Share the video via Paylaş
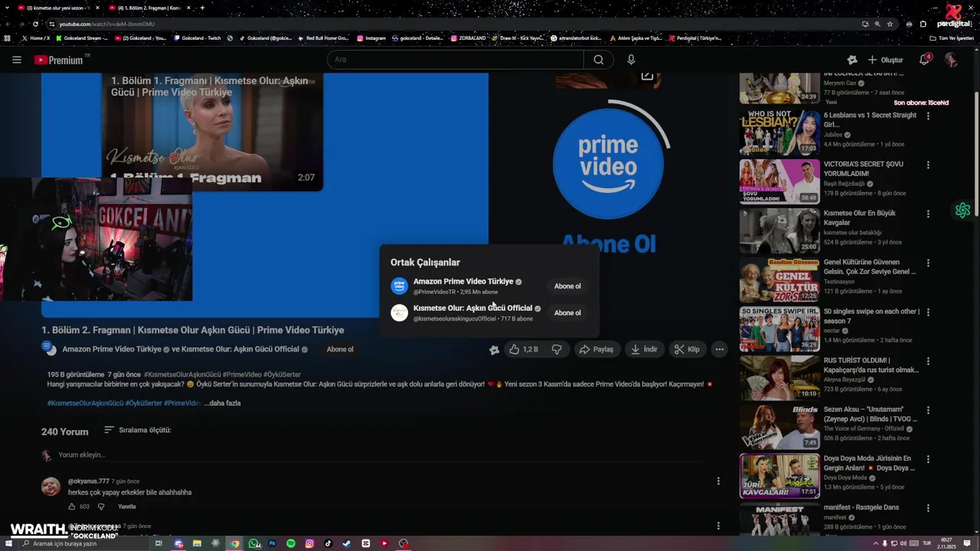This screenshot has width=980, height=551. coord(596,349)
